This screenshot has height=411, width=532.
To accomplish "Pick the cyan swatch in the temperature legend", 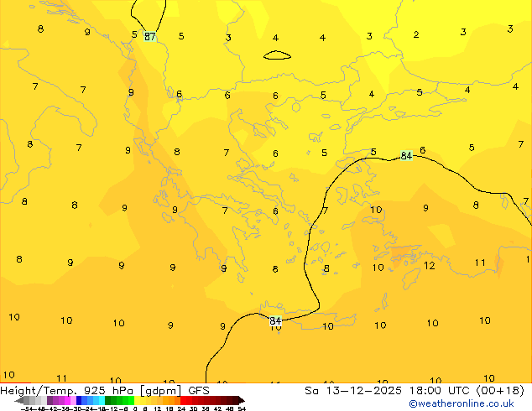I will (102, 400).
